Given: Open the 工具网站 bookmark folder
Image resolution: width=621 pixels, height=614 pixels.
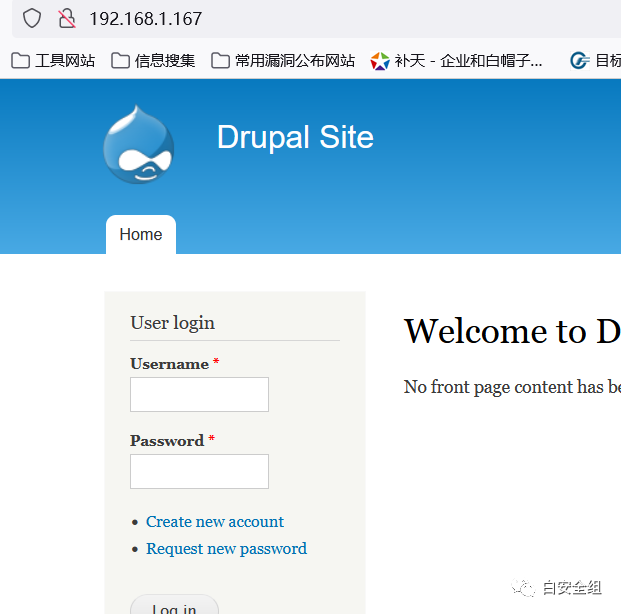Looking at the screenshot, I should coord(54,61).
